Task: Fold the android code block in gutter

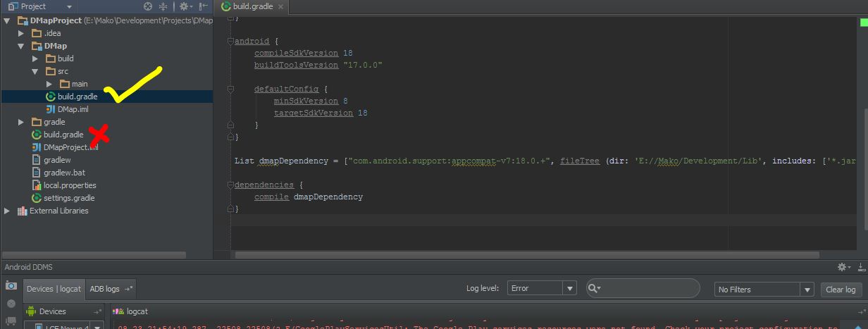Action: [230, 42]
